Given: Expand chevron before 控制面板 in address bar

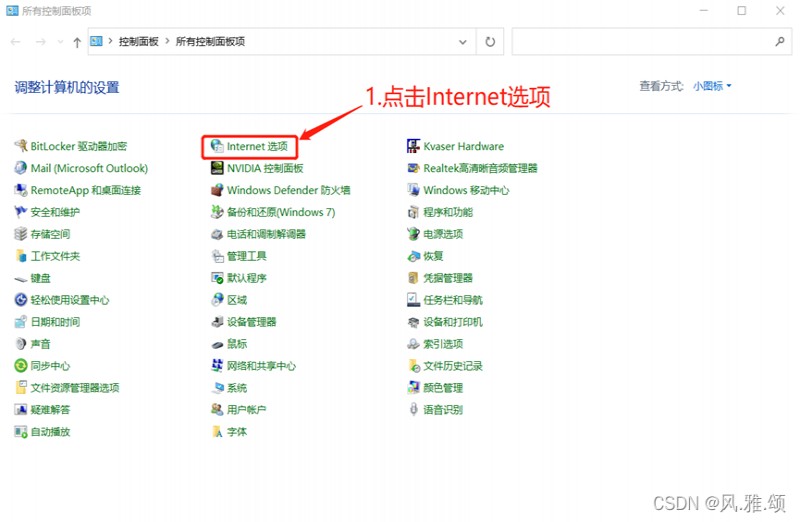Looking at the screenshot, I should coord(110,41).
